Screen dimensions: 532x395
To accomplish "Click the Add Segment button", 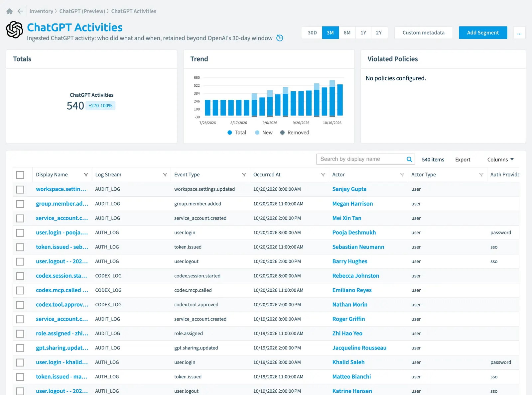I will tap(483, 33).
